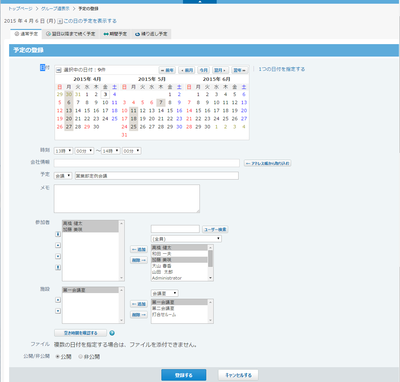Open the start minute 00分 dropdown

(84, 151)
